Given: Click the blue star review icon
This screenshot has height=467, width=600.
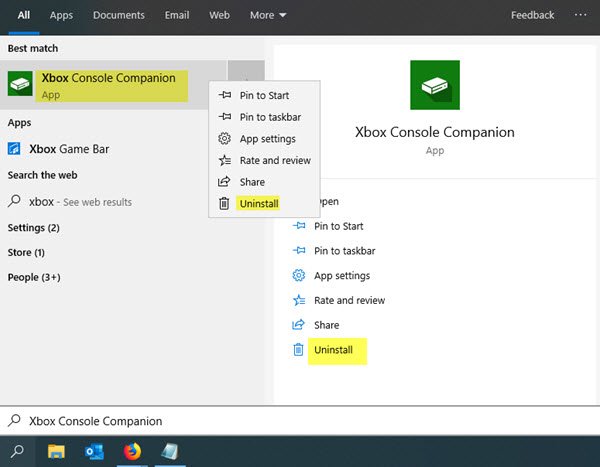Looking at the screenshot, I should [299, 300].
